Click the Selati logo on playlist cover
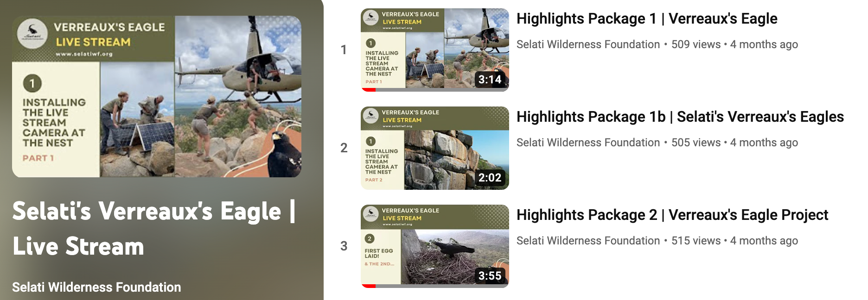Image resolution: width=868 pixels, height=300 pixels. click(x=32, y=34)
